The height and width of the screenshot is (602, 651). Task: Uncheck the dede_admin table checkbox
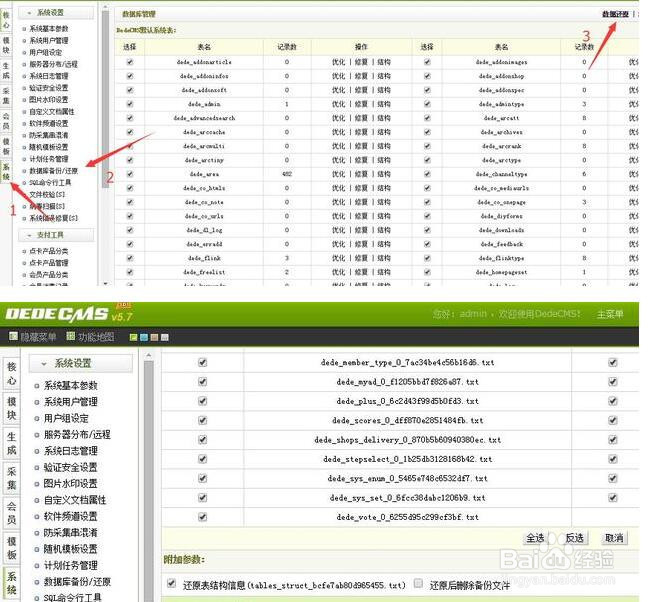pos(130,104)
